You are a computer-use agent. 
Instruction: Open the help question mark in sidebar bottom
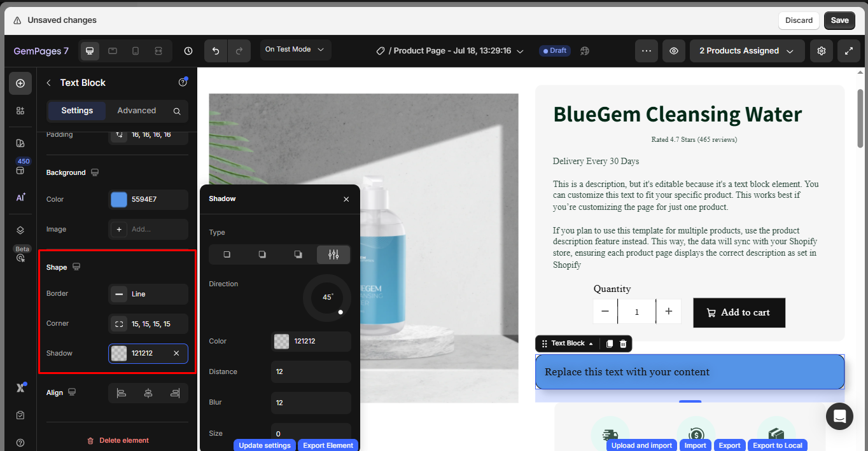coord(20,443)
